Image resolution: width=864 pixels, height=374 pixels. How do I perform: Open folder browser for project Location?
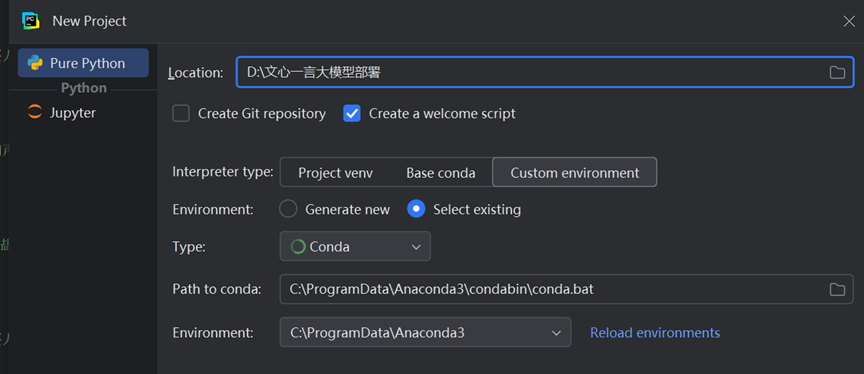coord(837,72)
